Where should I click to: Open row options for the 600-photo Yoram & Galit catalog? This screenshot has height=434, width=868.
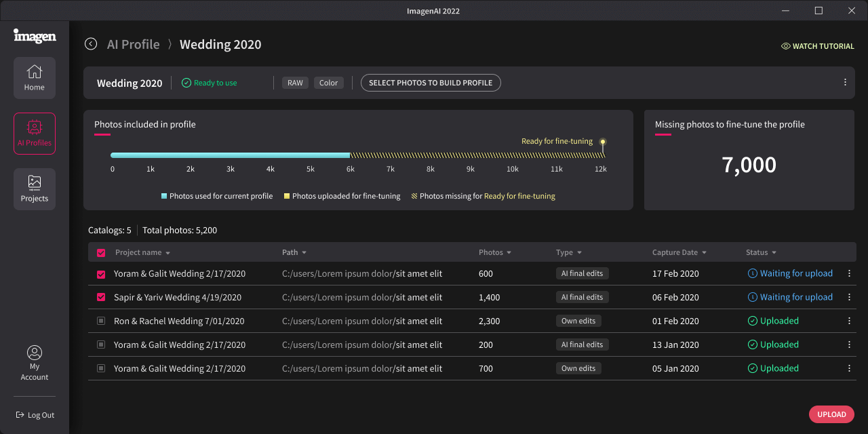(849, 273)
